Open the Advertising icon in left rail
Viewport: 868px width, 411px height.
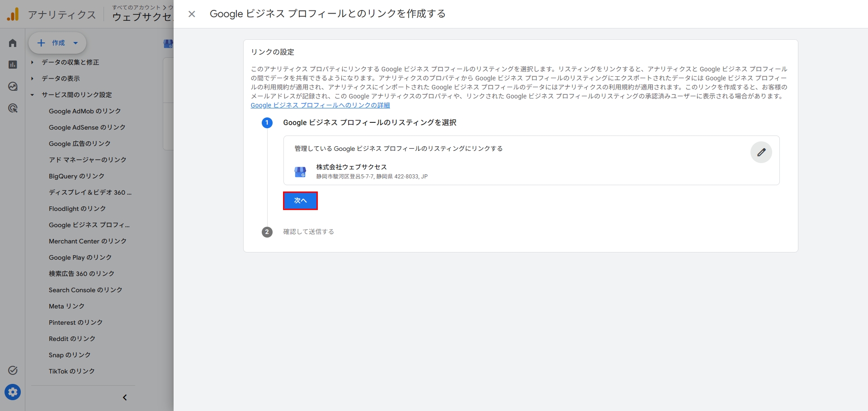(13, 108)
